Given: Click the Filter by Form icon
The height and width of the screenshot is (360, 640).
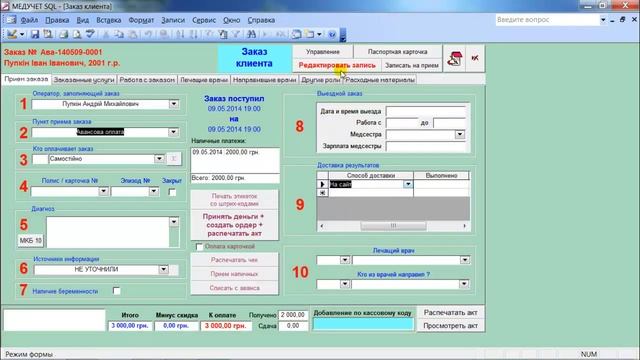Looking at the screenshot, I should pyautogui.click(x=223, y=34).
